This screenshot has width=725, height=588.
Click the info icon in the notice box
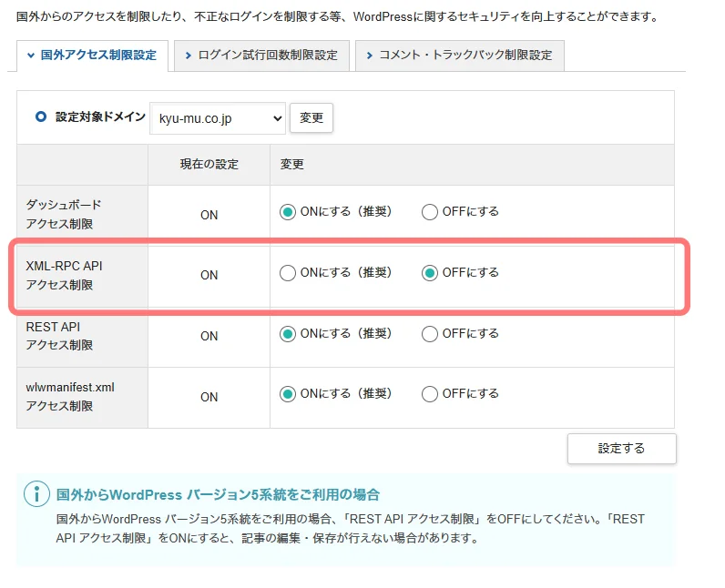(36, 494)
